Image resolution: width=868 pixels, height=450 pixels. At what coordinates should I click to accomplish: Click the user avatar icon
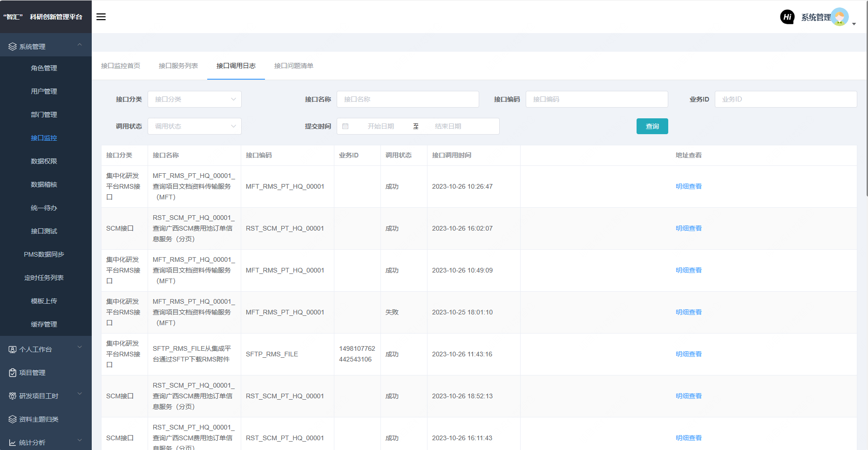840,17
